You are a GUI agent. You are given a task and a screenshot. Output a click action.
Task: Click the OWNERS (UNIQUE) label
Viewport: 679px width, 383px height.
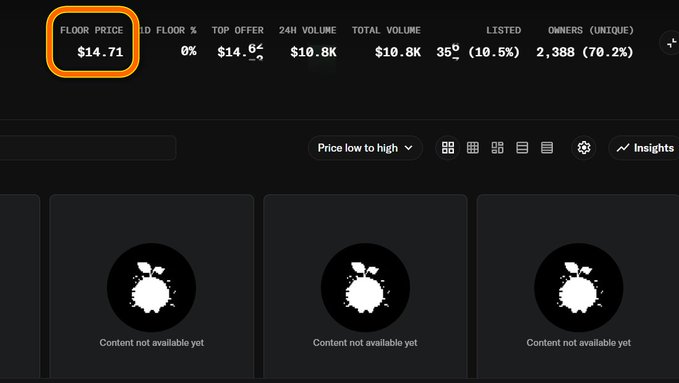591,30
